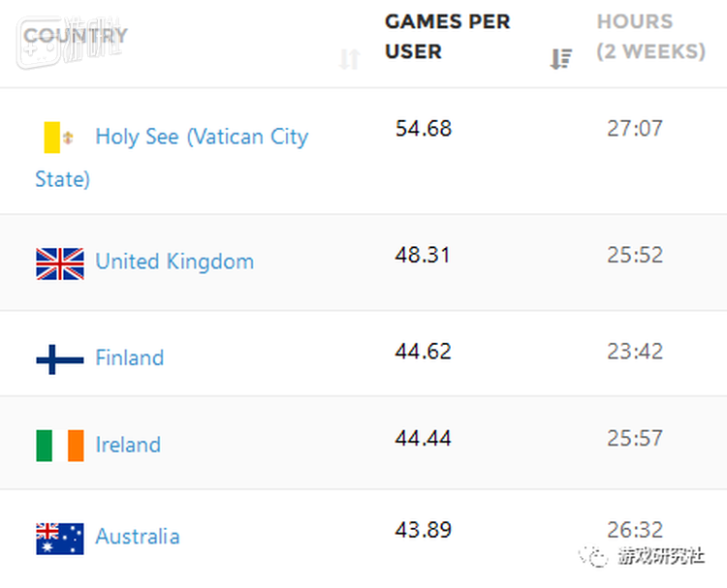
Task: Open the Ireland country link
Action: (128, 445)
